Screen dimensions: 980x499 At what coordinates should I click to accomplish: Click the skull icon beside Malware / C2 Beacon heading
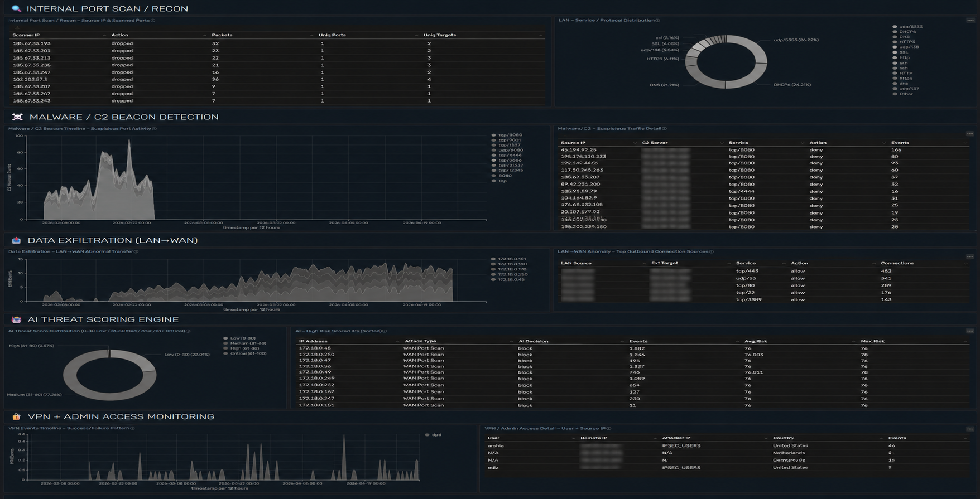[17, 117]
